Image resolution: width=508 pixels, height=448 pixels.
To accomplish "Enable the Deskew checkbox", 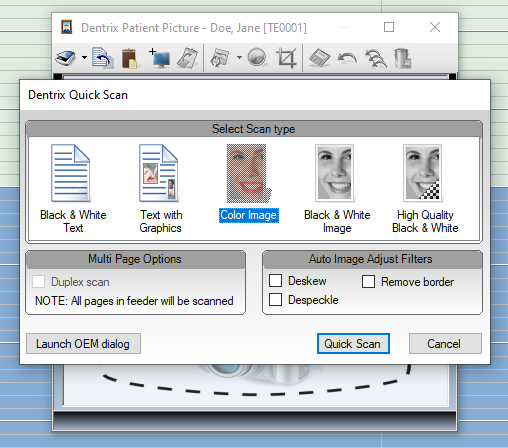I will click(x=275, y=281).
